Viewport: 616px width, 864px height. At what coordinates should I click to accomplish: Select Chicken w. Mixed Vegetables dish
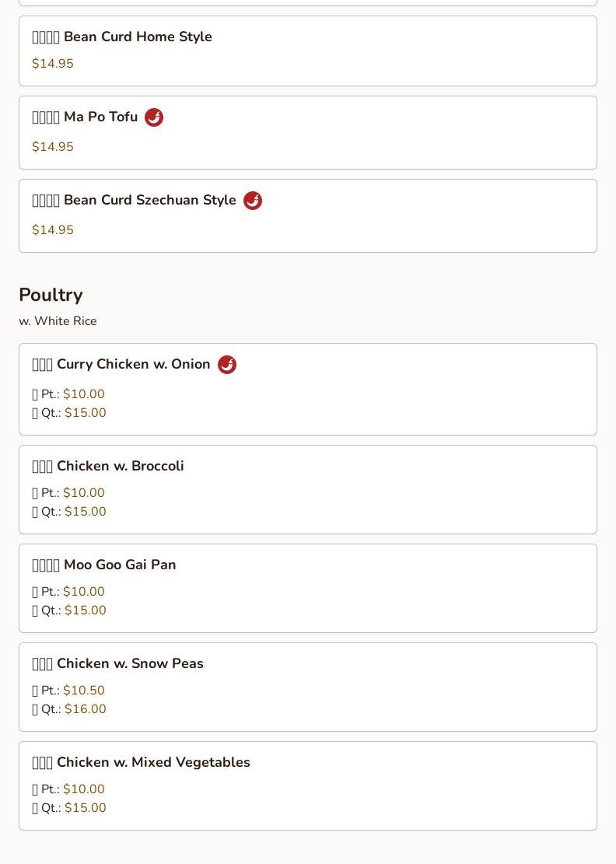click(x=153, y=763)
